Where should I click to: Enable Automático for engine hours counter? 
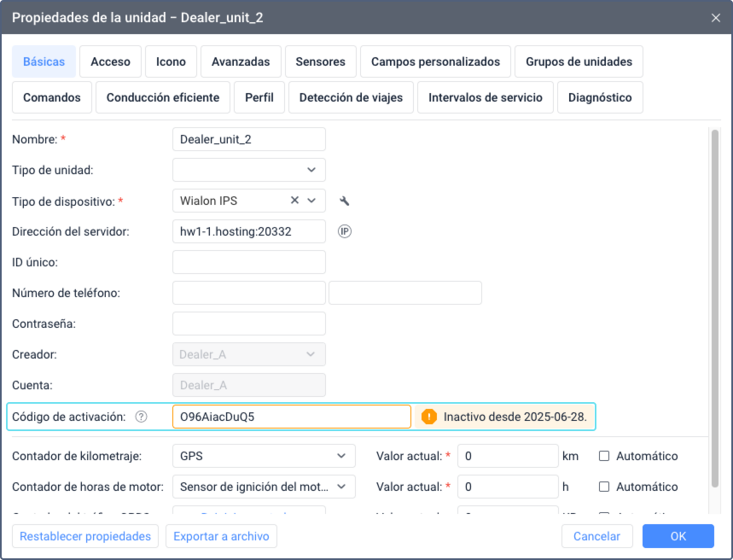coord(604,487)
